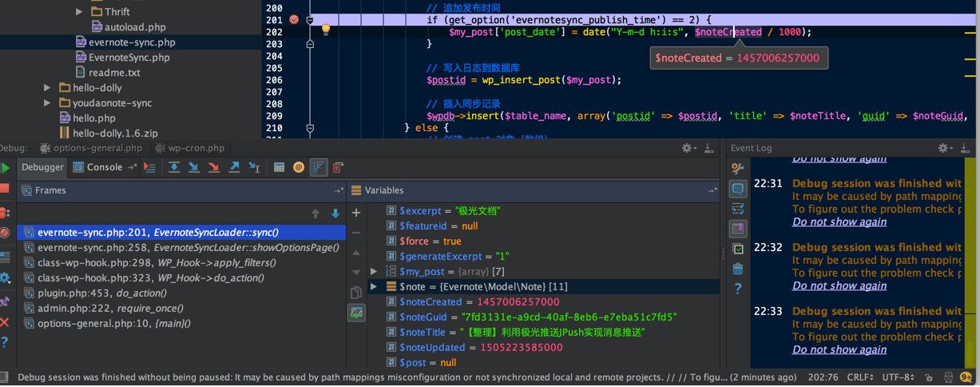The width and height of the screenshot is (980, 387).
Task: Click the Frames panel header
Action: tap(182, 190)
